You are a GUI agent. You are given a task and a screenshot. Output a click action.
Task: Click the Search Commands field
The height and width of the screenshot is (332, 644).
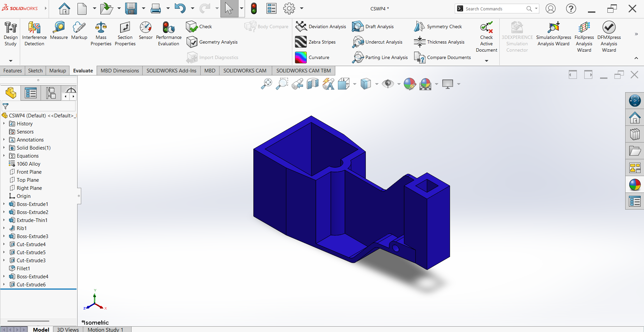click(x=497, y=9)
